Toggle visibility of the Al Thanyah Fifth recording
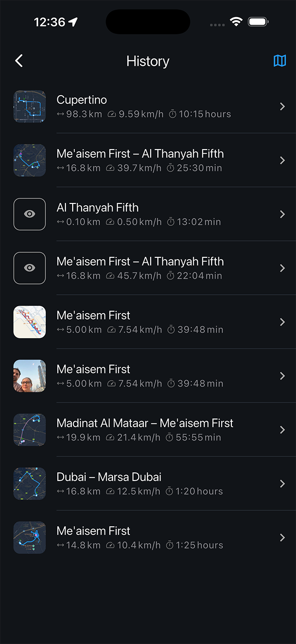This screenshot has width=296, height=644. point(29,214)
